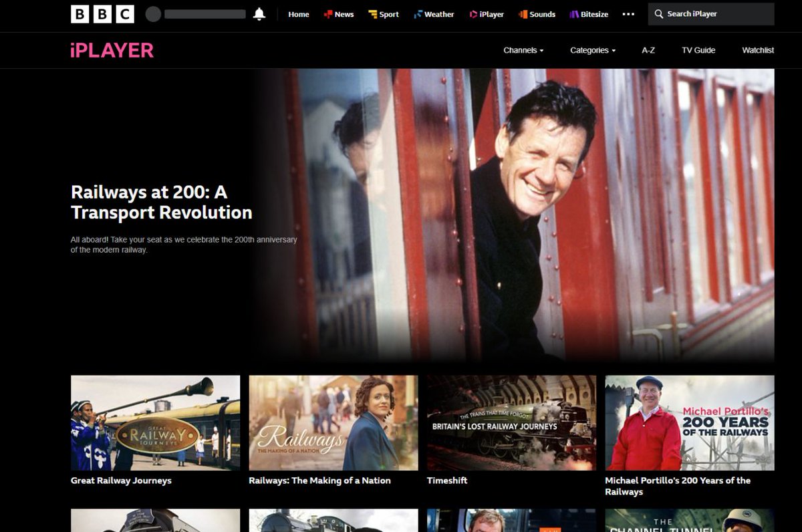
Task: Click Michael Portillo's 200 Years of the Railways title
Action: click(678, 486)
